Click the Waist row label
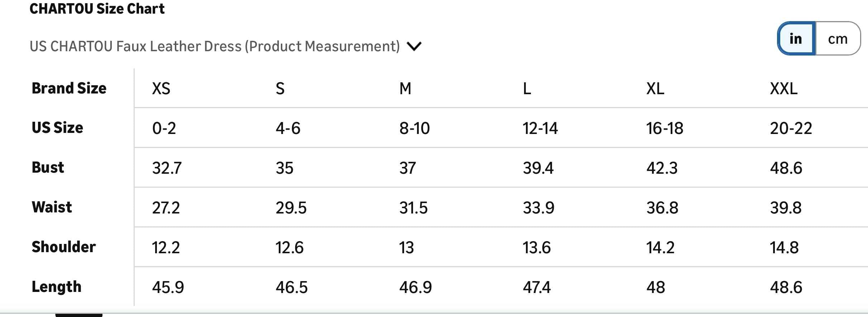Screen dimensions: 868x317 point(52,207)
